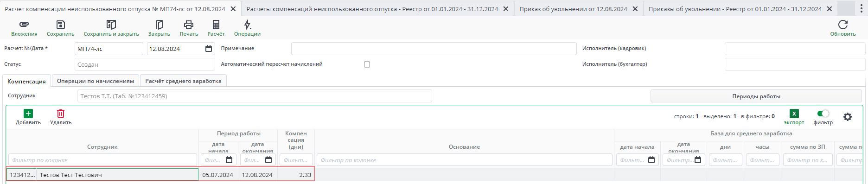Click the Компенсация (дни) filter field
The width and height of the screenshot is (868, 184).
(296, 160)
